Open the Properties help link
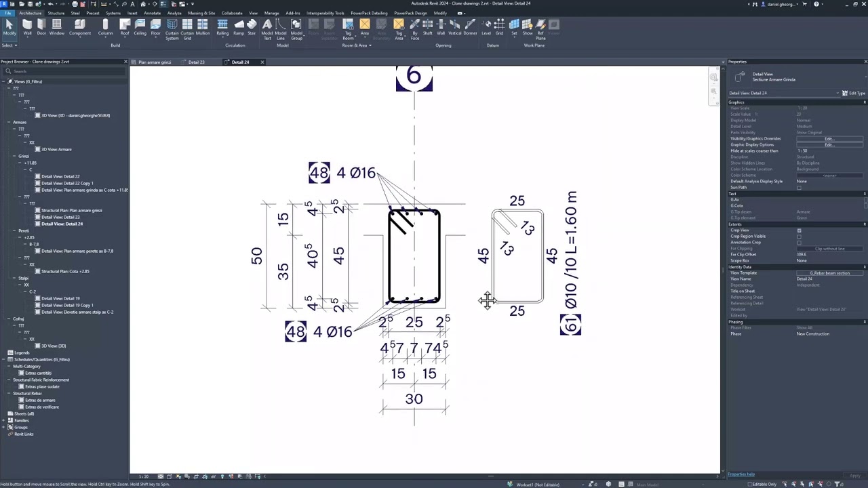Screen dimensions: 868x488 coord(741,474)
